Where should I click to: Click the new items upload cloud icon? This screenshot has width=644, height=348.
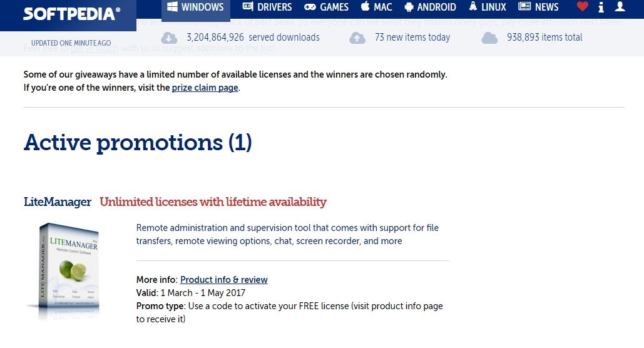(x=357, y=38)
